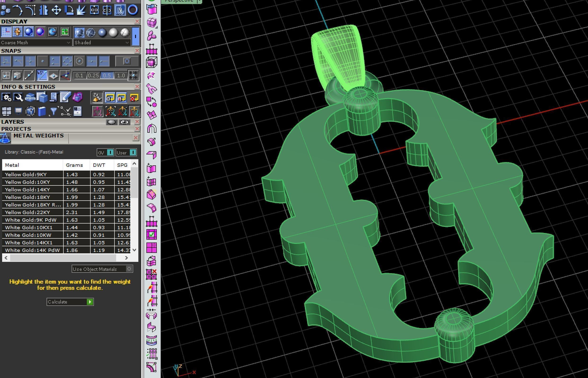Viewport: 588px width, 378px height.
Task: Click the Grams column header
Action: point(76,165)
